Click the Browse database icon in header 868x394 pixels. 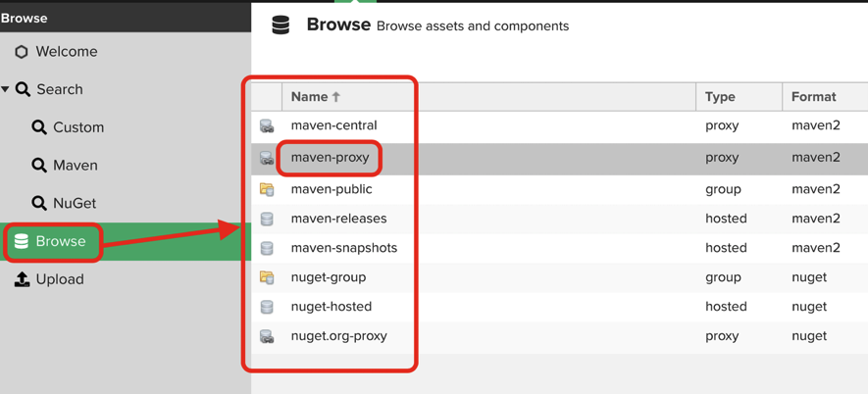click(281, 25)
